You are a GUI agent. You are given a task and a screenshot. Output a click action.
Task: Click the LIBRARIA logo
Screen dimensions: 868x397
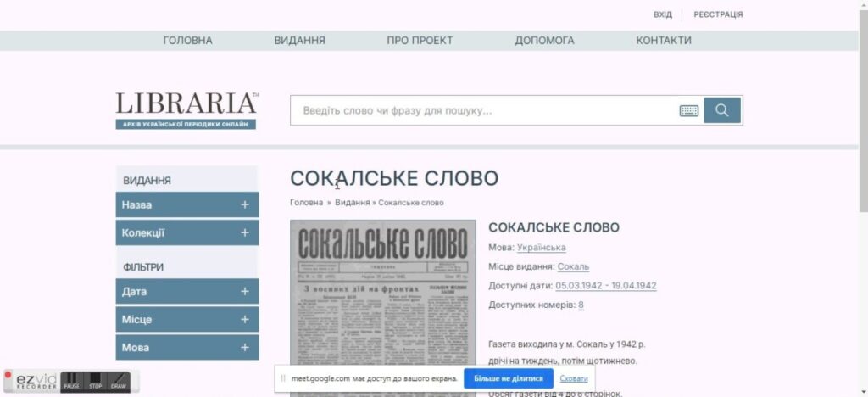click(186, 110)
